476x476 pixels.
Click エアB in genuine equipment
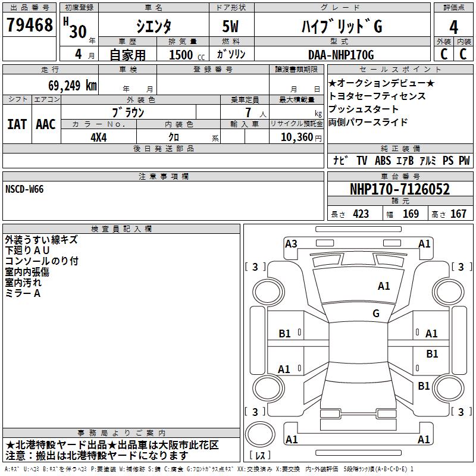[x=405, y=160]
